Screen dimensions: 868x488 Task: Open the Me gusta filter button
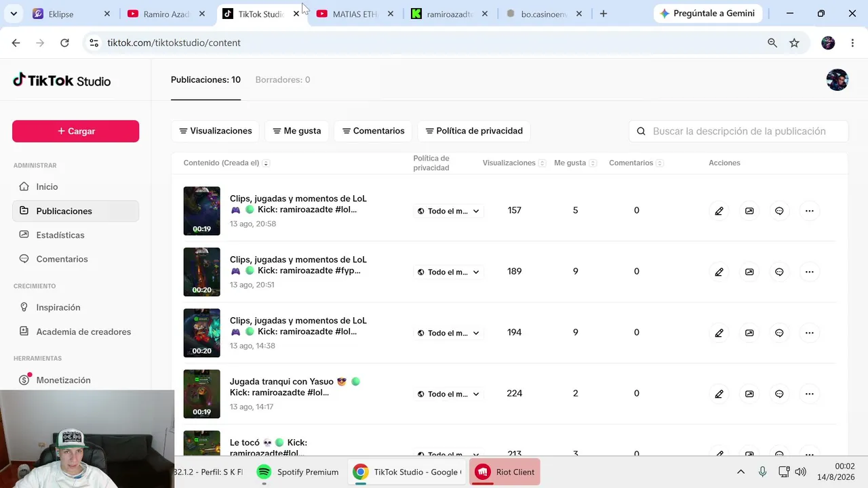pyautogui.click(x=297, y=131)
